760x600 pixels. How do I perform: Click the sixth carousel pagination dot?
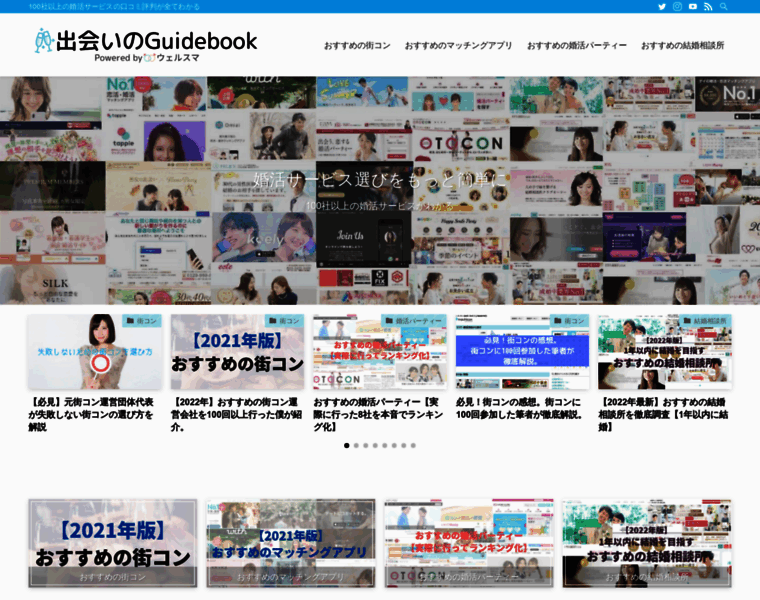pyautogui.click(x=394, y=445)
